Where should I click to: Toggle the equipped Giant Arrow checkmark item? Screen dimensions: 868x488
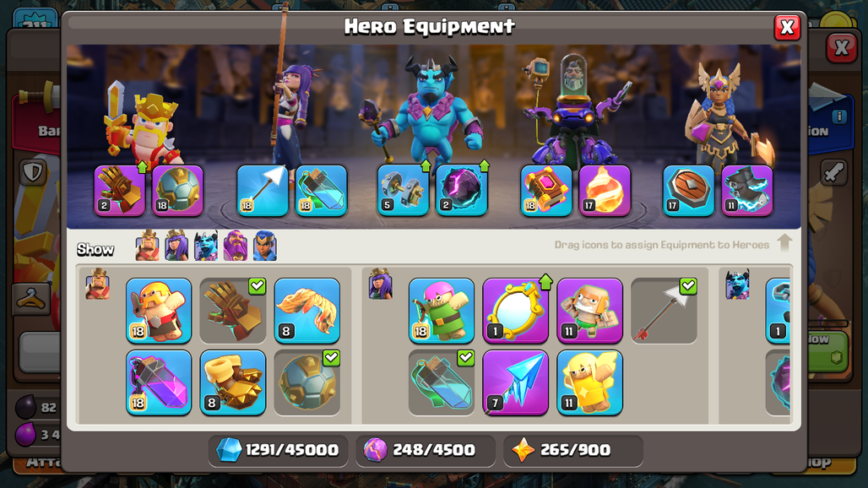664,311
